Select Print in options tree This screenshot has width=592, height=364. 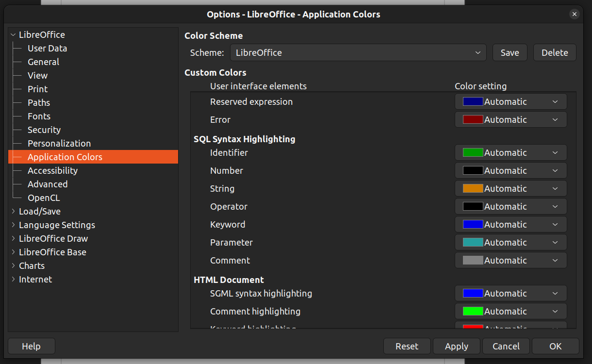coord(37,89)
